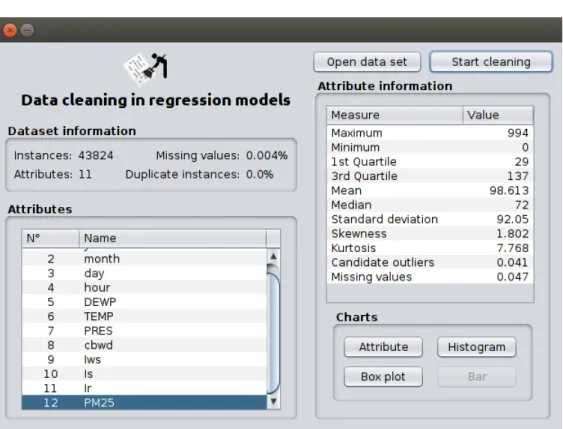Select the cbwd attribute row

[144, 345]
